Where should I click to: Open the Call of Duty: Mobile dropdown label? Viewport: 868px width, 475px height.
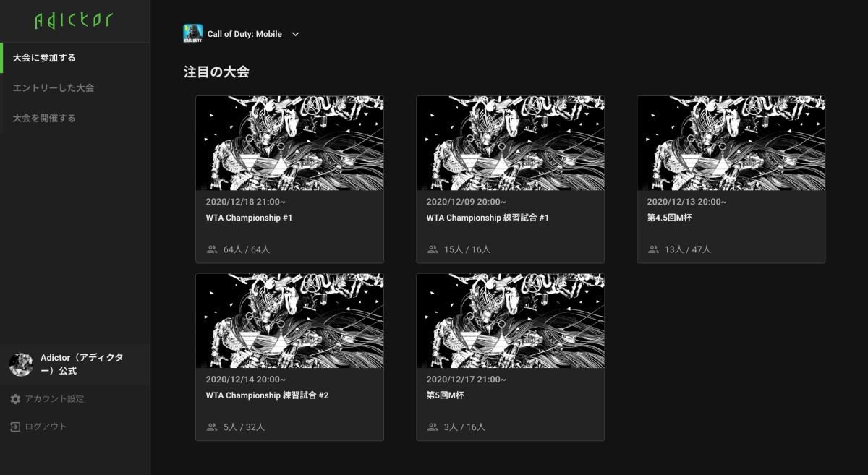[x=244, y=34]
